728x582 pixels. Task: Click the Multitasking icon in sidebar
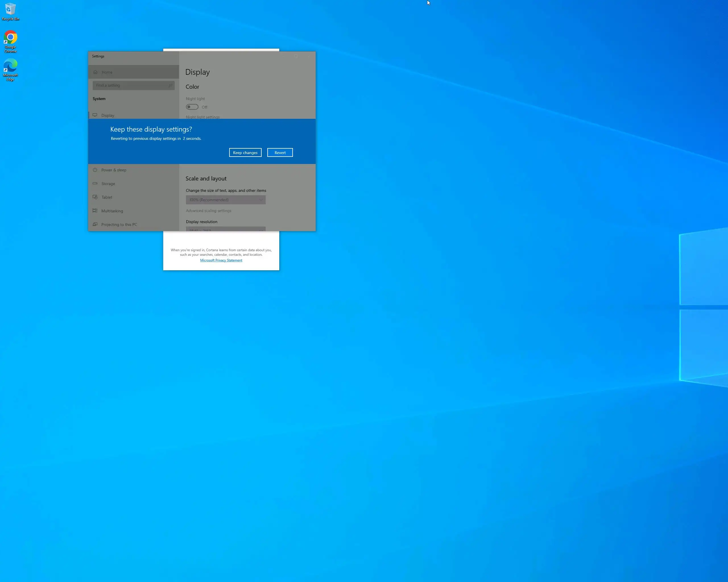tap(95, 211)
